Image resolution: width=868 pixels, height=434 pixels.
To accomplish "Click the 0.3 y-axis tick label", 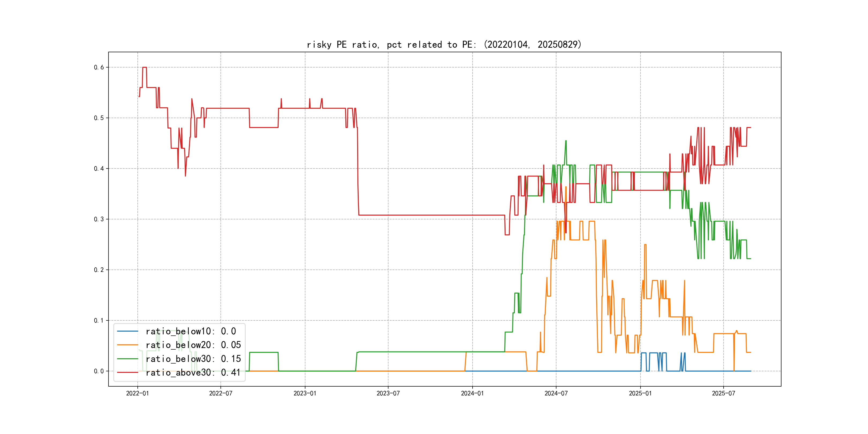I will coord(99,219).
